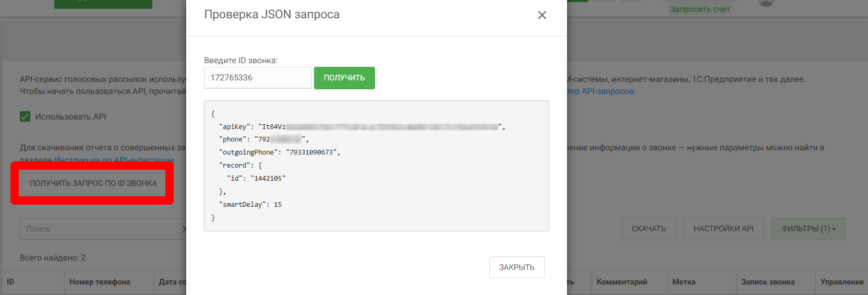This screenshot has width=868, height=295.
Task: Expand the ФИЛЬТРЫ (1) dropdown
Action: pyautogui.click(x=808, y=229)
